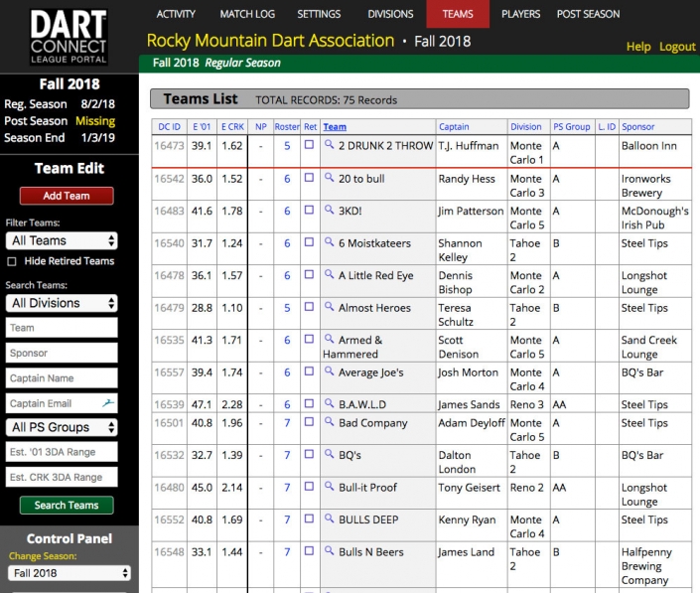The width and height of the screenshot is (700, 593).
Task: Tick the Ret checkbox for B.A.W.L.D
Action: click(x=309, y=404)
